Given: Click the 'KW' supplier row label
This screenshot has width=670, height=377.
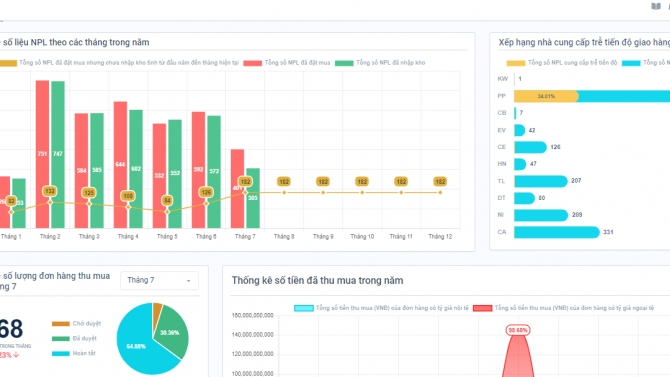Looking at the screenshot, I should 502,79.
